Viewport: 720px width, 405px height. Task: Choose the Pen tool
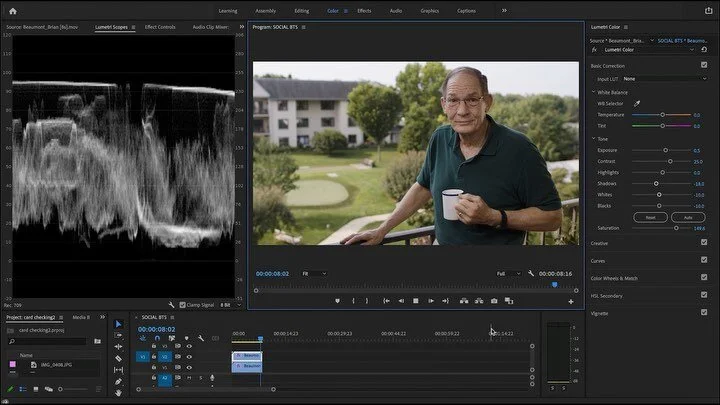pyautogui.click(x=118, y=381)
